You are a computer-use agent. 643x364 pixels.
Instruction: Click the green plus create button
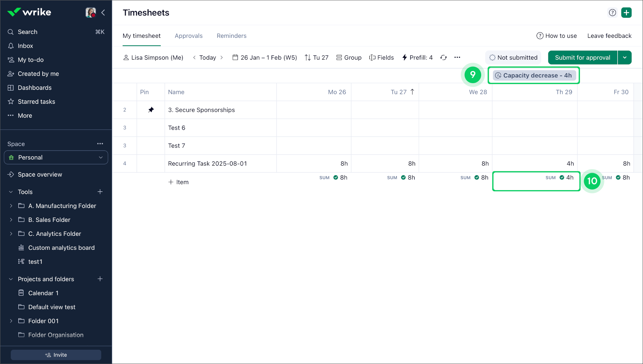626,12
